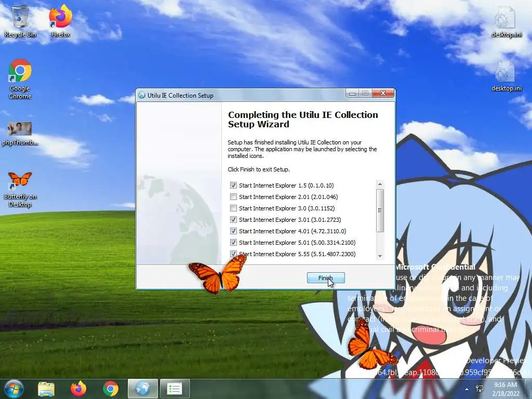Click Finish to exit Setup
Screen dimensions: 532x399
tap(326, 278)
